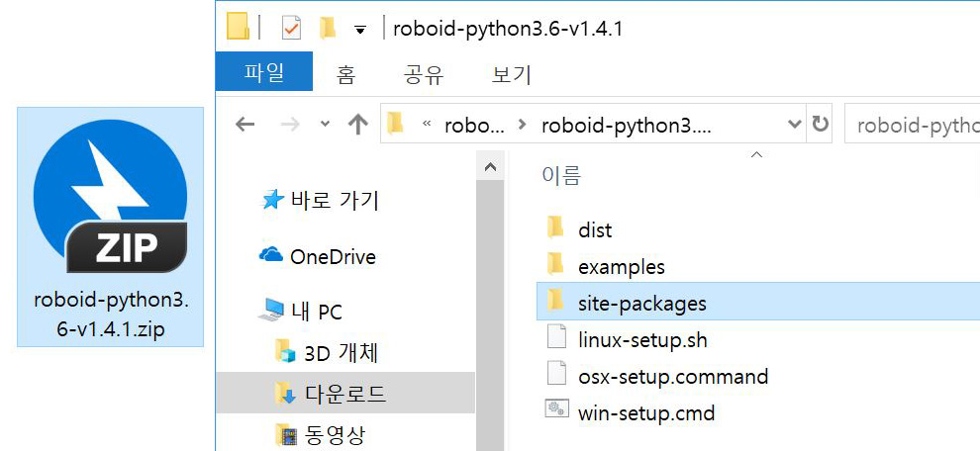
Task: Click the 바로 가기 star icon
Action: pyautogui.click(x=272, y=201)
